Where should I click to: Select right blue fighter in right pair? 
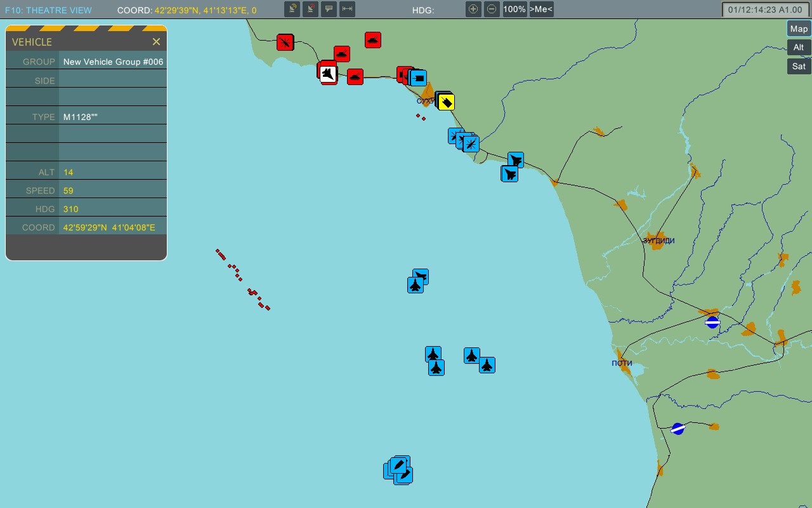[x=487, y=365]
